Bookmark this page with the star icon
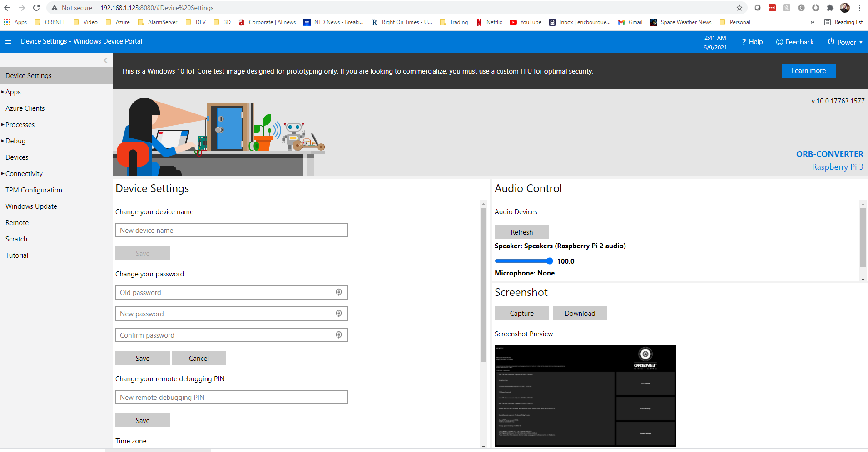This screenshot has width=868, height=452. pos(739,8)
